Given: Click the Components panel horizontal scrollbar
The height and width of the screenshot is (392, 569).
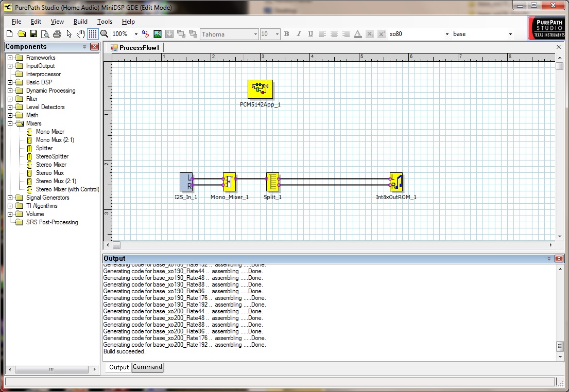Looking at the screenshot, I should point(51,369).
